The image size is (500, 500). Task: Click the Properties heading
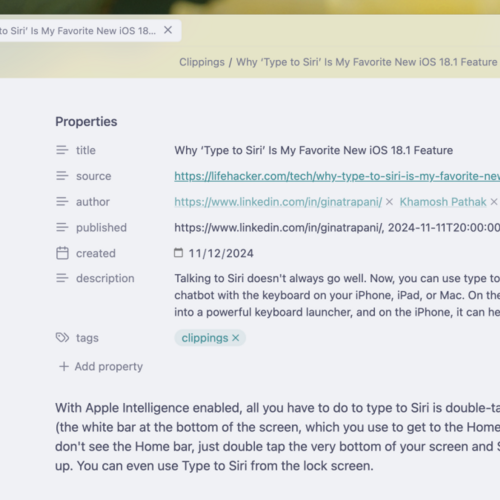[x=86, y=122]
